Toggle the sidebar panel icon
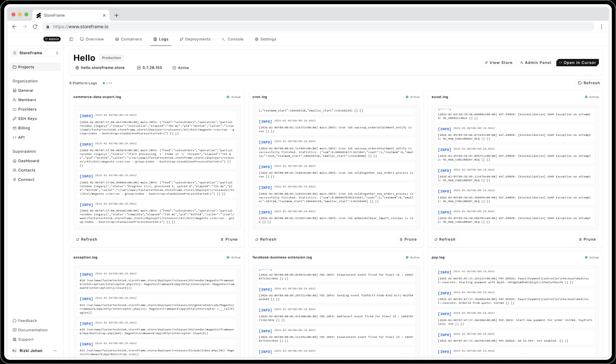The height and width of the screenshot is (364, 616). pos(71,39)
